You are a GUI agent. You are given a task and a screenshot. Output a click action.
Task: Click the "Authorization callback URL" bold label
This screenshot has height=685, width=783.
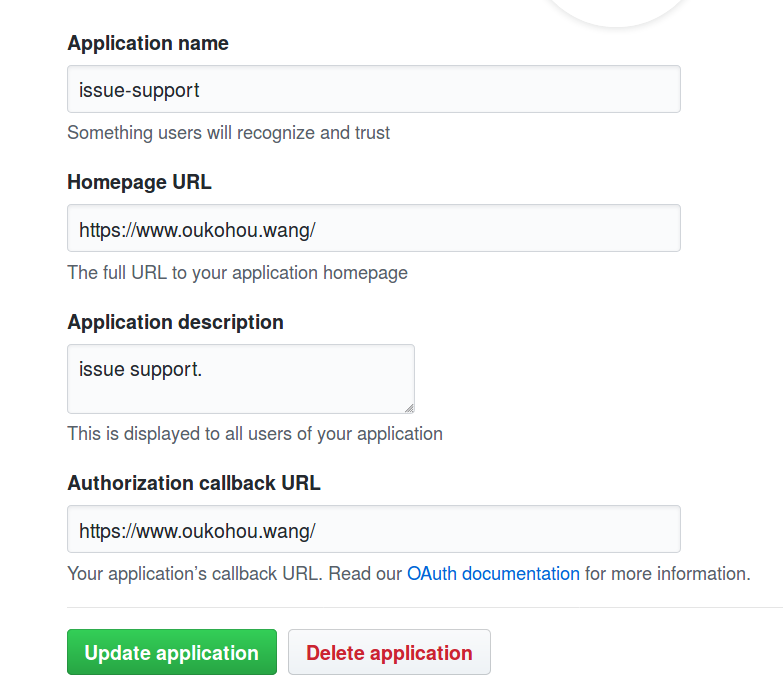click(x=194, y=483)
